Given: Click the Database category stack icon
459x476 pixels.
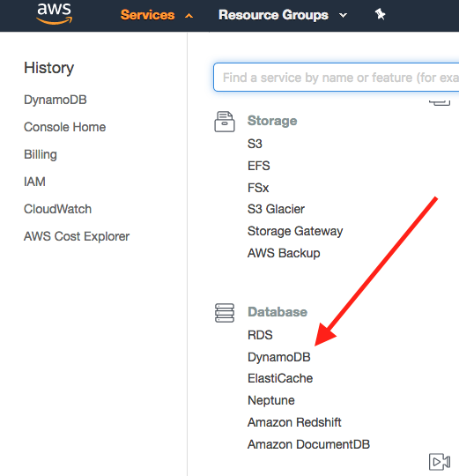Looking at the screenshot, I should click(x=225, y=313).
